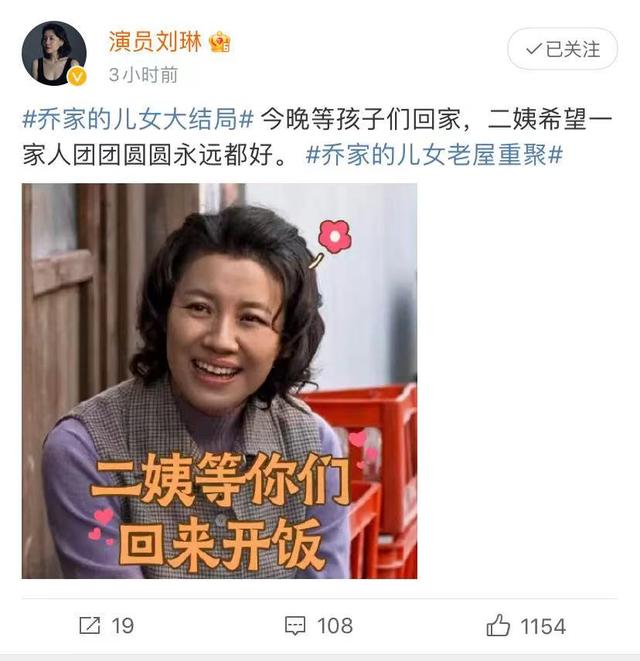The height and width of the screenshot is (661, 640).
Task: Click the 二姨等你们回来开饭 caption on image
Action: pyautogui.click(x=221, y=511)
